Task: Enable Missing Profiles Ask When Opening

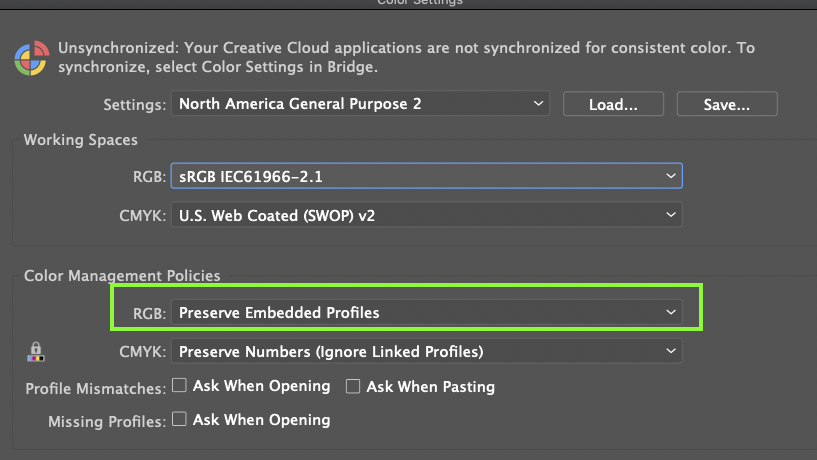Action: [179, 420]
